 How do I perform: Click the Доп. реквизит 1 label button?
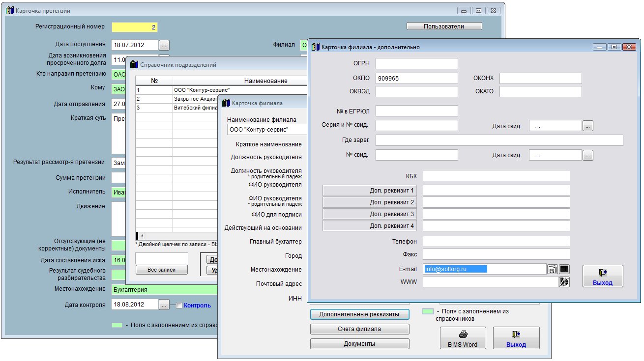click(x=370, y=190)
